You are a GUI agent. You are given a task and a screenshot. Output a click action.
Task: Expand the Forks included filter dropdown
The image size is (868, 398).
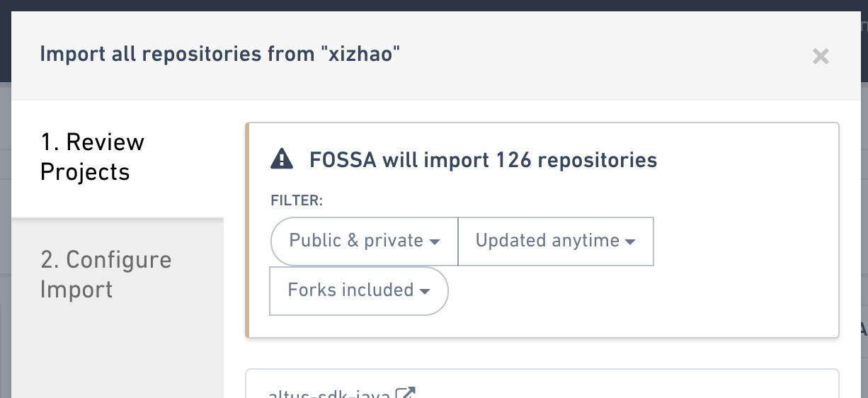pos(358,290)
